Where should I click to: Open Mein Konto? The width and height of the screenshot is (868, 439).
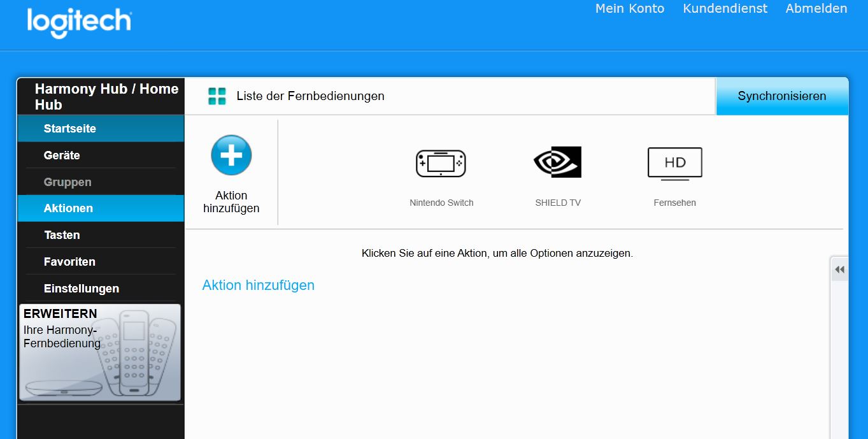tap(630, 9)
